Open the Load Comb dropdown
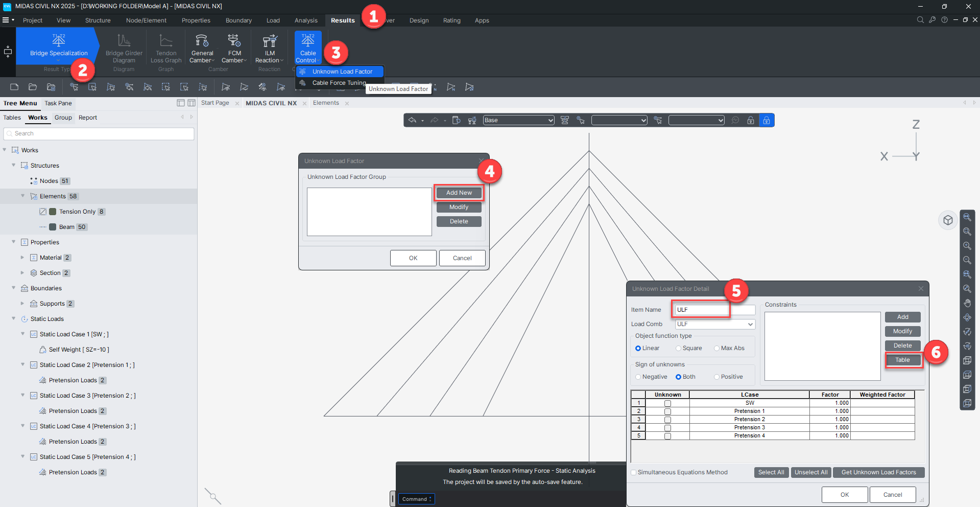980x507 pixels. pyautogui.click(x=714, y=324)
